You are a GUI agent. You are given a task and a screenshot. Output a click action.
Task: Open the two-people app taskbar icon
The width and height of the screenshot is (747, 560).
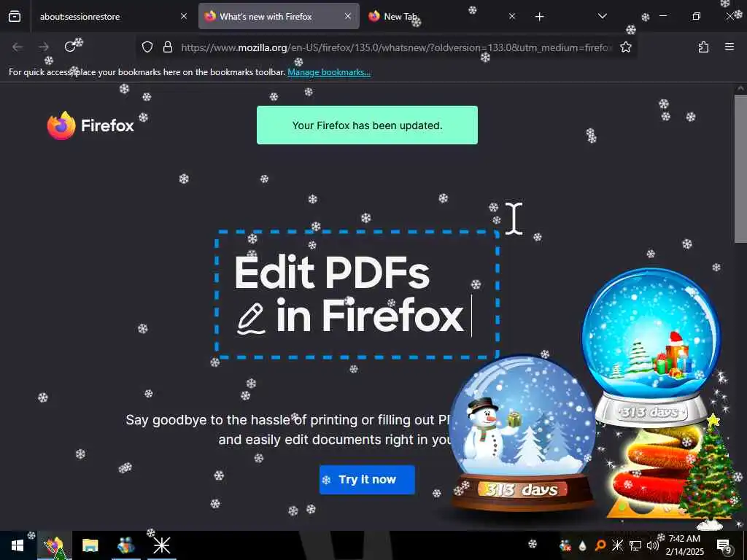click(125, 545)
